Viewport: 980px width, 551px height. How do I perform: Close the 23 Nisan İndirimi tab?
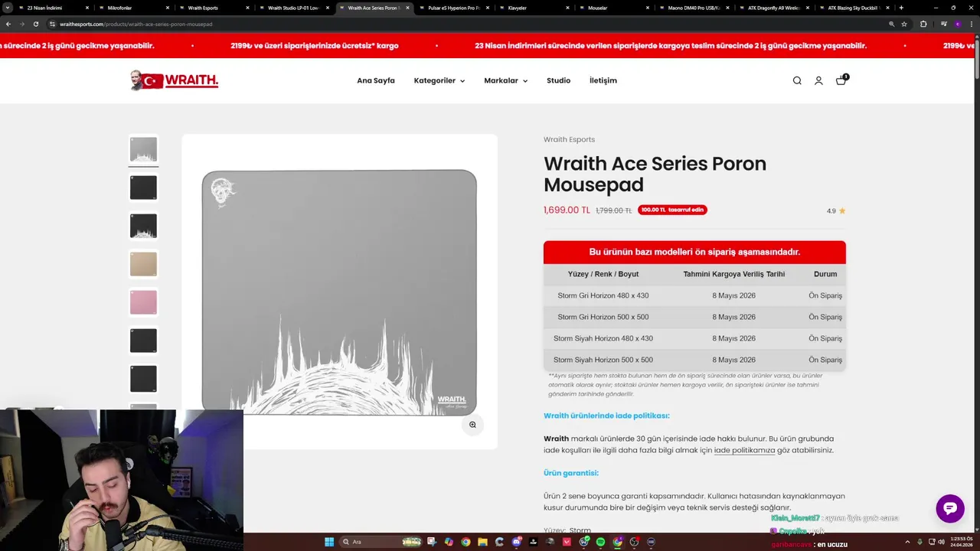(x=87, y=8)
